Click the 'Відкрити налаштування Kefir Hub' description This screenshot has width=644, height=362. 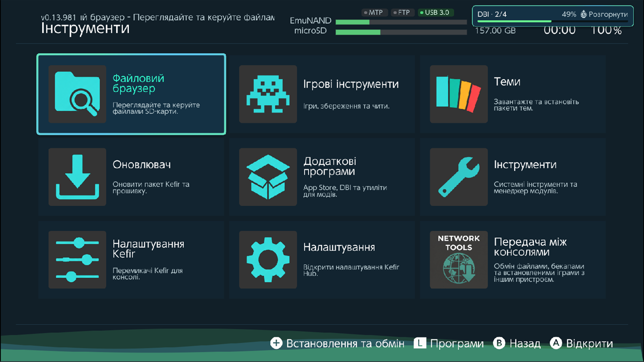(351, 270)
